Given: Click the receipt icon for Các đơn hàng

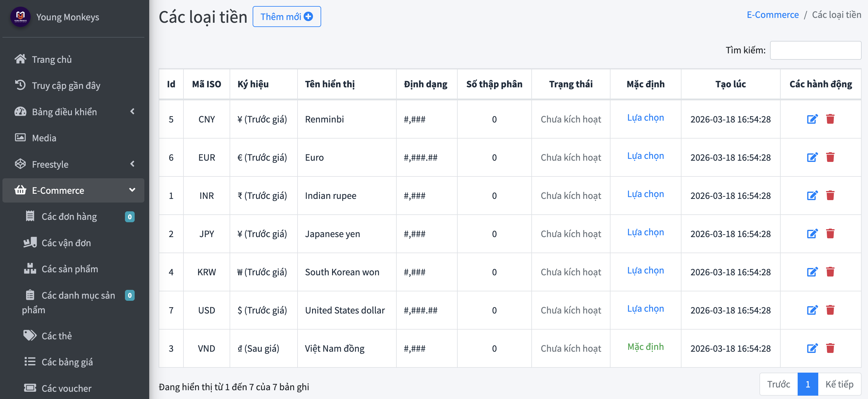Looking at the screenshot, I should point(30,216).
